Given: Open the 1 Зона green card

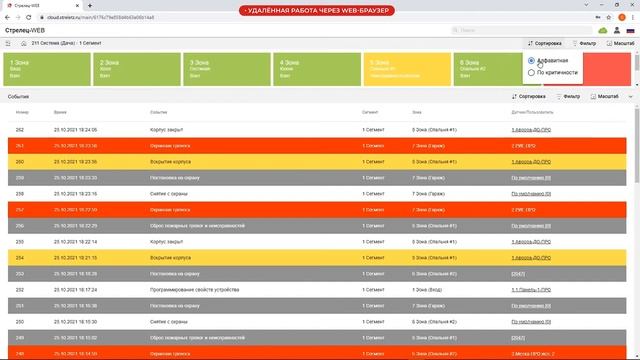Looking at the screenshot, I should [47, 69].
